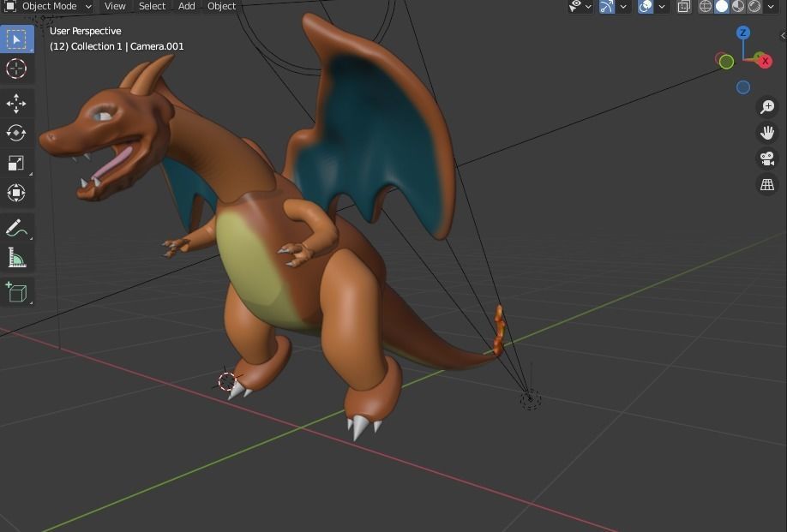Click the green negative Y gizmo circle
Screen dimensions: 787x532
tap(726, 62)
